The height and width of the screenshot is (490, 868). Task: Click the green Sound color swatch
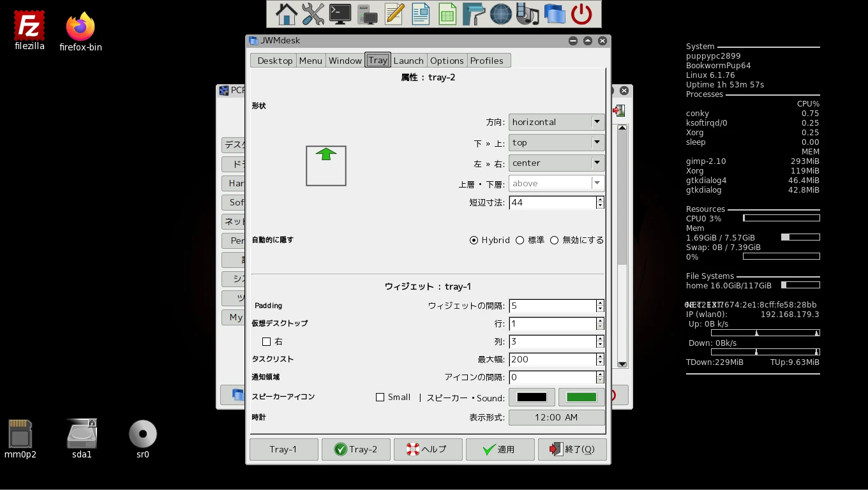click(581, 397)
